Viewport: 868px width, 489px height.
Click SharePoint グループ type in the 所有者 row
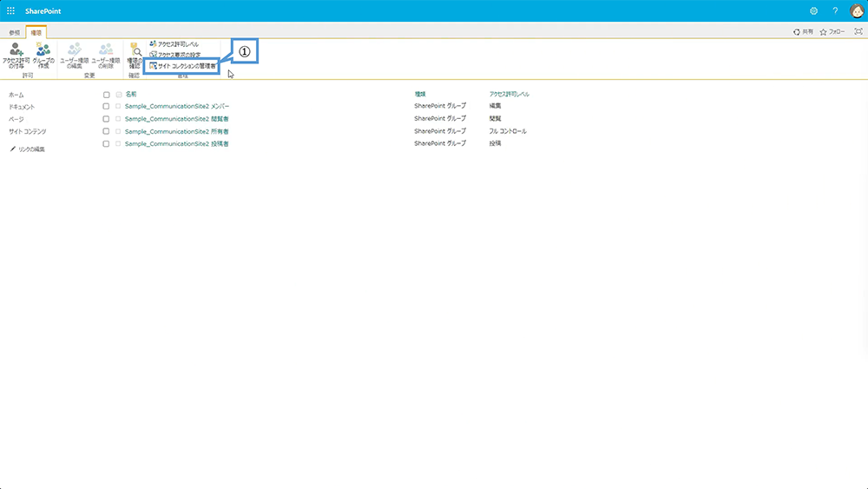440,131
